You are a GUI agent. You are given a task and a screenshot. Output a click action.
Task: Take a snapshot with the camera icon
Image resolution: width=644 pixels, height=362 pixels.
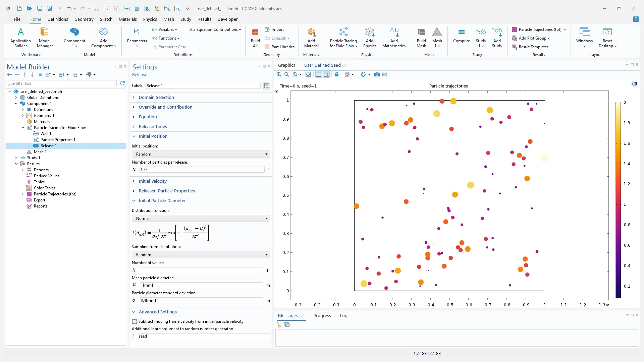(x=377, y=74)
